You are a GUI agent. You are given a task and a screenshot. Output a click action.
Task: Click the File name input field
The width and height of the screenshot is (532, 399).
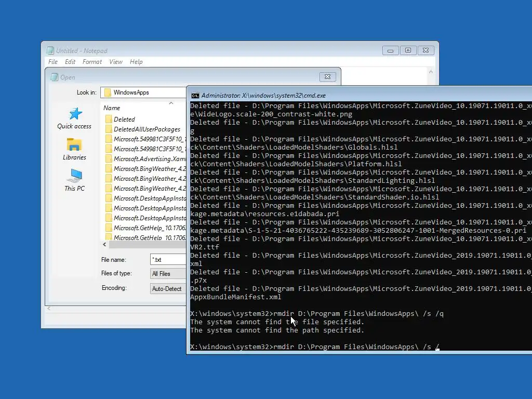pyautogui.click(x=168, y=260)
